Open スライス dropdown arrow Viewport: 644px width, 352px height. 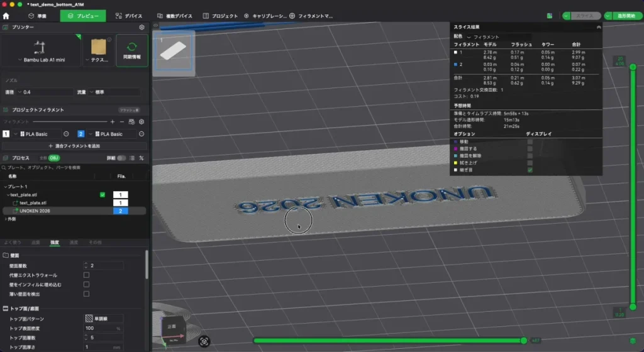(567, 16)
